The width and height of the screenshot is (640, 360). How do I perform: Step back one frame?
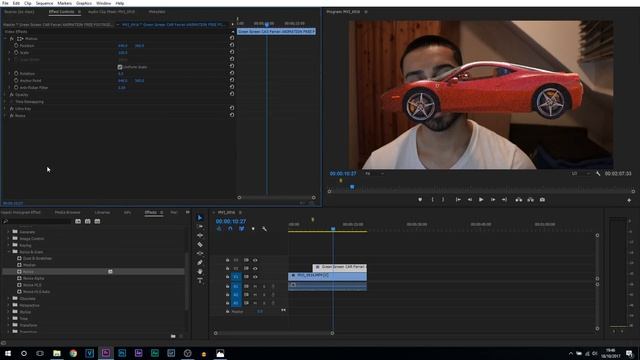pos(470,200)
